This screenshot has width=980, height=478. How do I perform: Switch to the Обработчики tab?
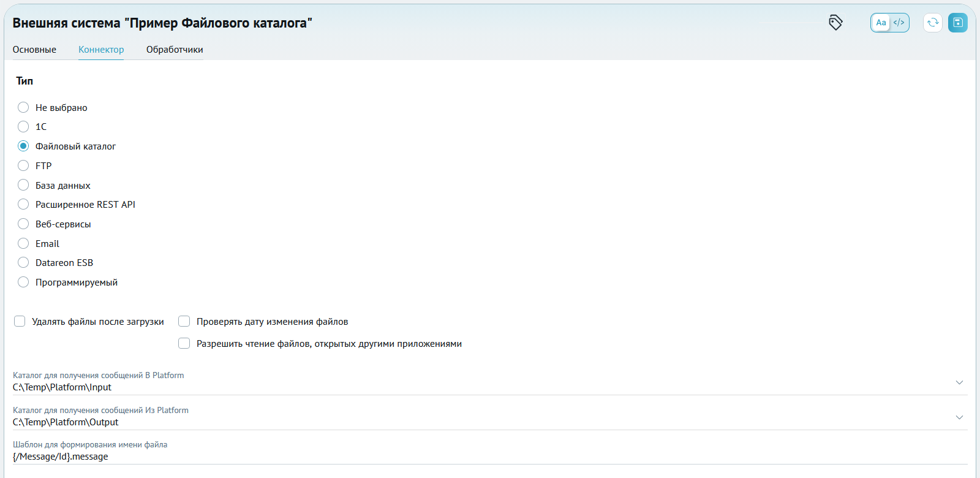(x=175, y=50)
